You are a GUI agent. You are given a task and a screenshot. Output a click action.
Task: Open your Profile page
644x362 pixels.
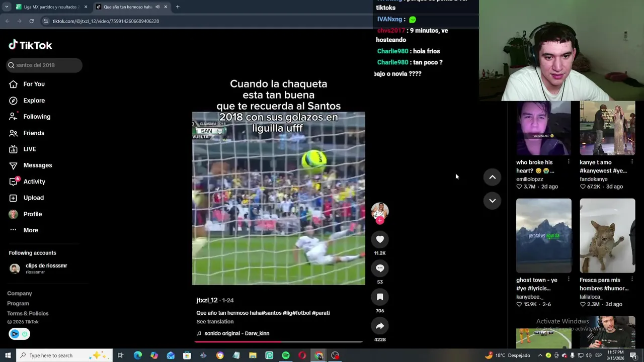pos(25,214)
